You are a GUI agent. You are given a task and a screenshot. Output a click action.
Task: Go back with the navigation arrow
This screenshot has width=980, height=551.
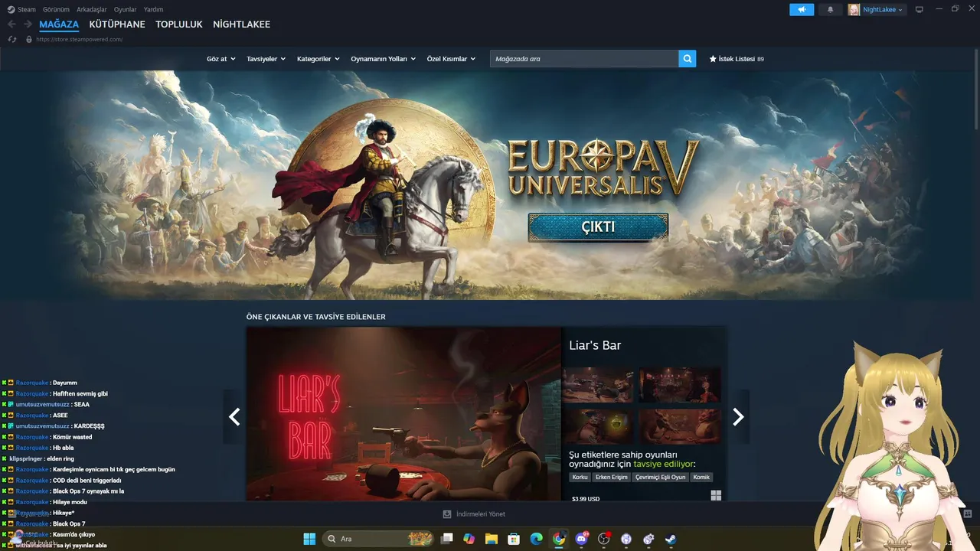(11, 24)
